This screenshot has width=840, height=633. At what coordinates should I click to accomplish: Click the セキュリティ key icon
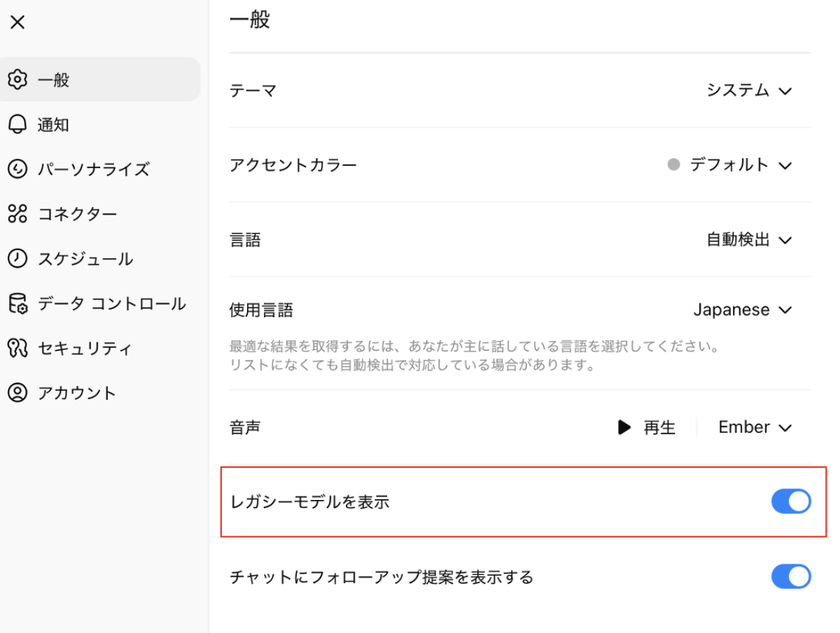tap(17, 348)
